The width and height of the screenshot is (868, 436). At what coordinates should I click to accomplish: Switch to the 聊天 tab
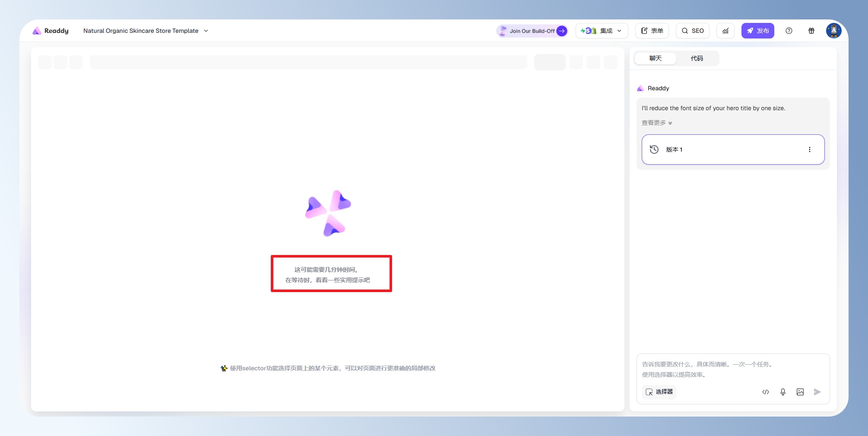pyautogui.click(x=655, y=58)
